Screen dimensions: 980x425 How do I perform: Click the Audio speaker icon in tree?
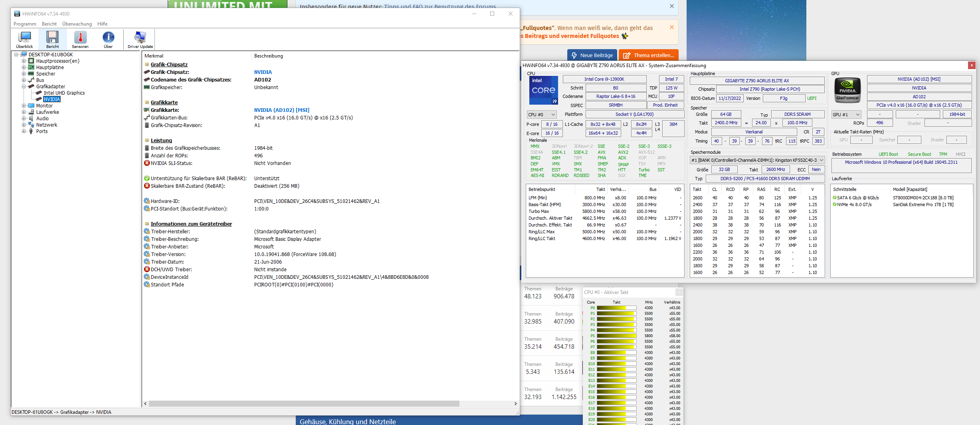(31, 118)
